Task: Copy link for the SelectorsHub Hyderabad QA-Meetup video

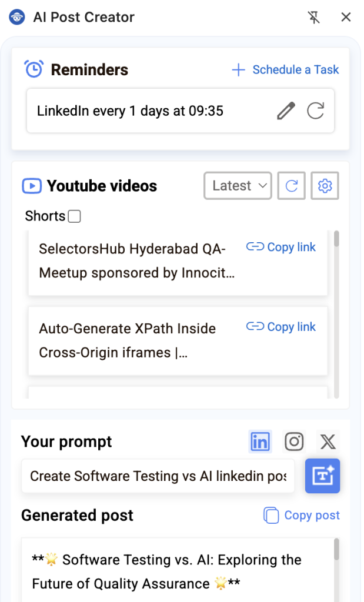Action: (x=280, y=247)
